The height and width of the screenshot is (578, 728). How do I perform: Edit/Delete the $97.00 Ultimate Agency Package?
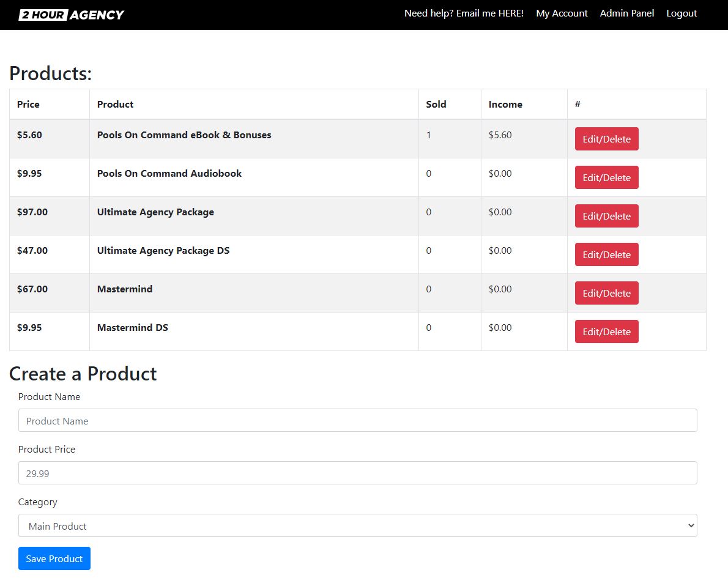[606, 216]
